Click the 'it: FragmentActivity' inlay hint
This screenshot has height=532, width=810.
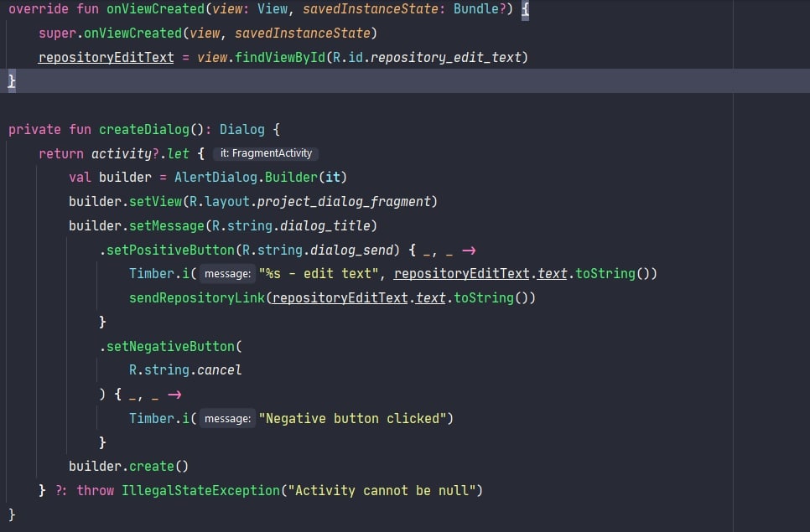pyautogui.click(x=266, y=153)
